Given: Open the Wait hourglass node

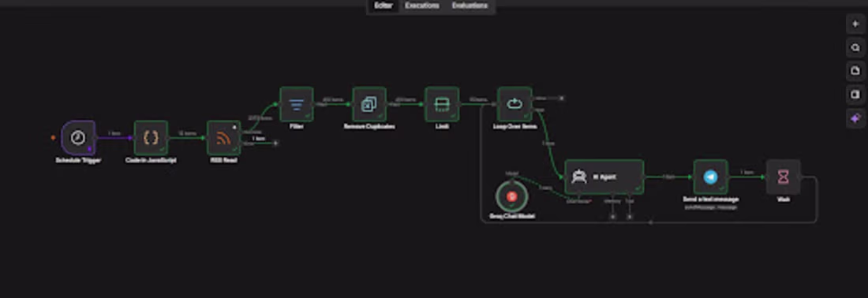Looking at the screenshot, I should point(784,177).
